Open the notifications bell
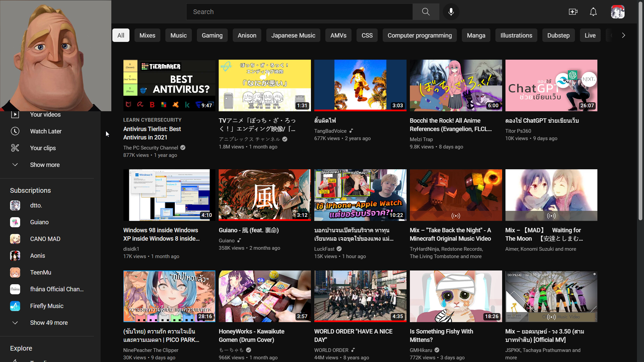The image size is (644, 362). (593, 12)
